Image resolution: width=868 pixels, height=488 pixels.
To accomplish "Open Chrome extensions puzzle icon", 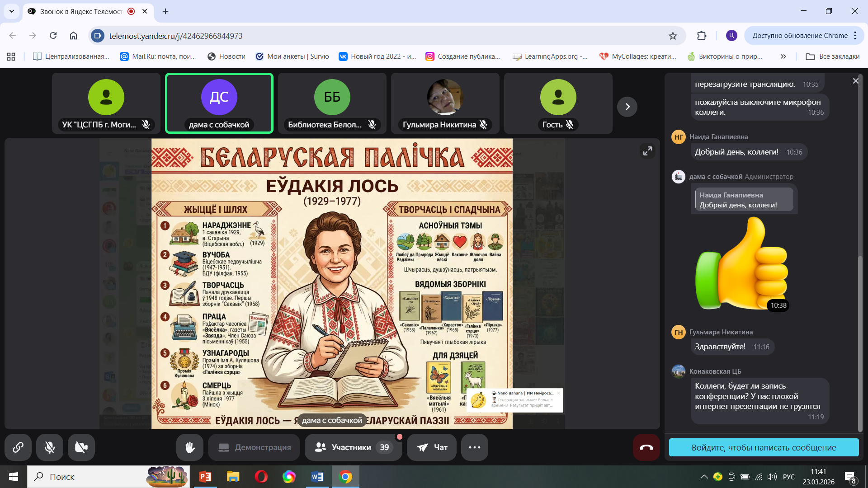I will (x=702, y=36).
